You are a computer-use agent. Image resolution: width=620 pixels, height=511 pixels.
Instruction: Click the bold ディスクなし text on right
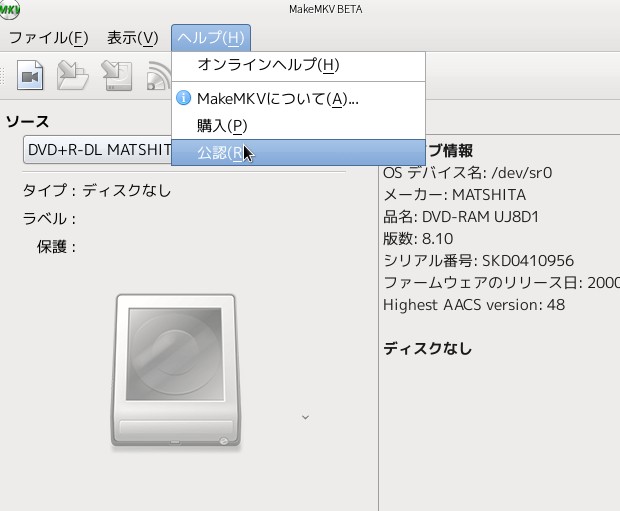(x=427, y=348)
